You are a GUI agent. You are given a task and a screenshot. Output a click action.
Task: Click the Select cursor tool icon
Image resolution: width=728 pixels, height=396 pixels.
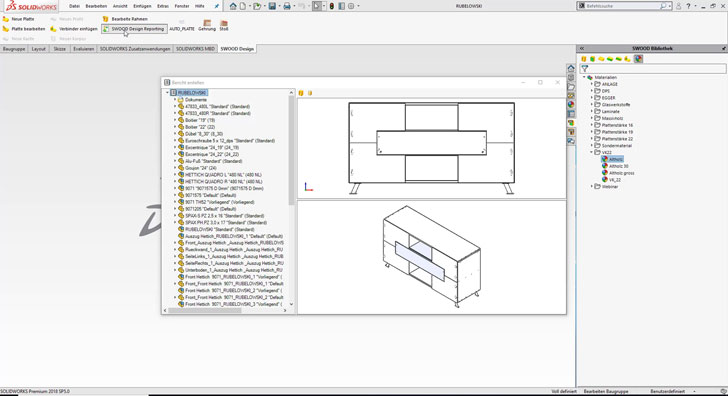[317, 6]
